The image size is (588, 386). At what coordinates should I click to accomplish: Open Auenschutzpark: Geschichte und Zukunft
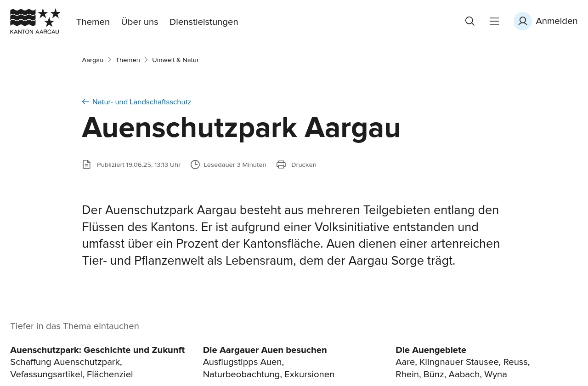pyautogui.click(x=97, y=350)
